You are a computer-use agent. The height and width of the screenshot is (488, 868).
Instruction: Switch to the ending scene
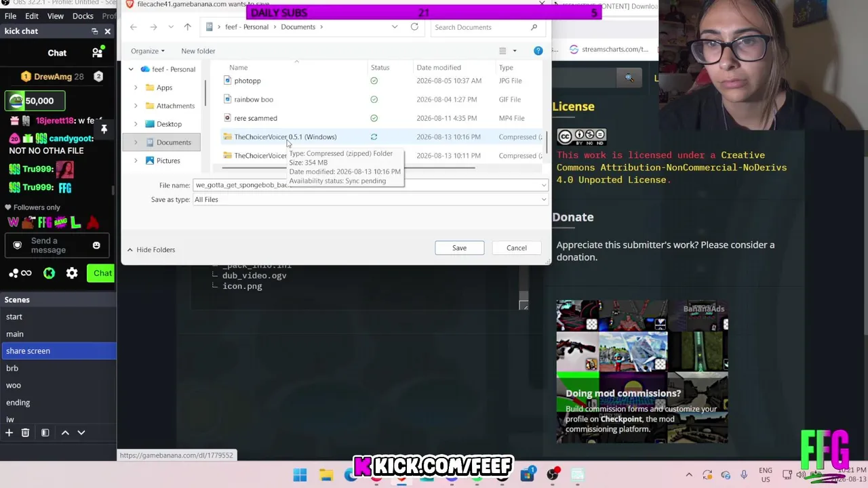click(x=18, y=403)
